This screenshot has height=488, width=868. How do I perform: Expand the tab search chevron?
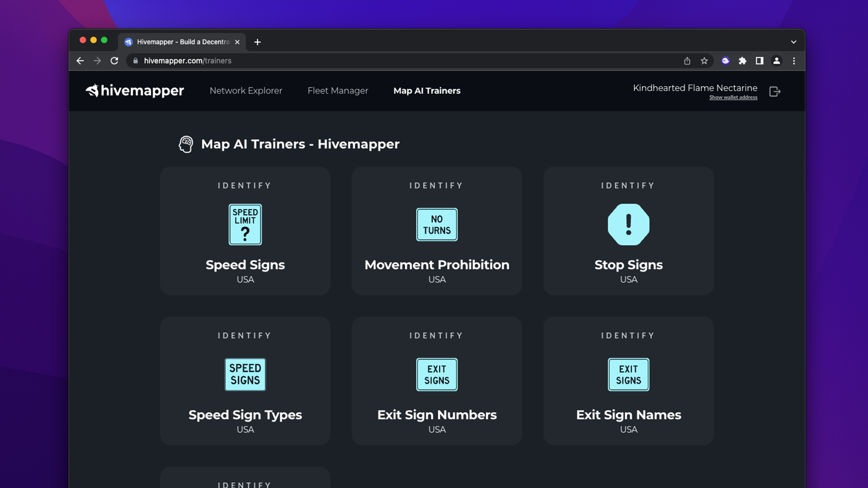point(793,42)
